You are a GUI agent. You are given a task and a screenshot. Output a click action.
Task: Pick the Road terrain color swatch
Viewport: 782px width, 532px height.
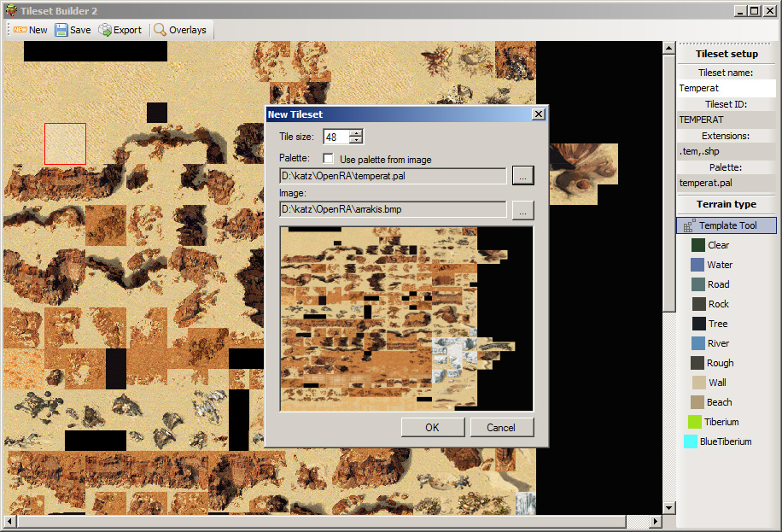coord(698,284)
